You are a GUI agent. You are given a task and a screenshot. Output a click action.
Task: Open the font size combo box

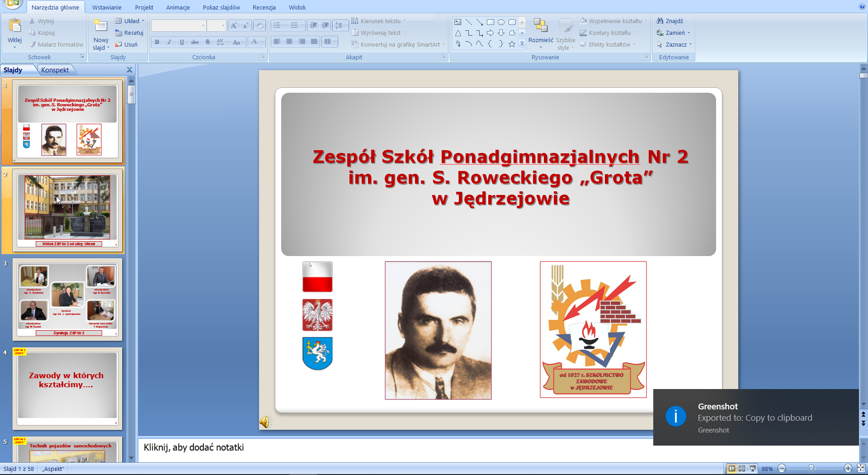click(216, 25)
